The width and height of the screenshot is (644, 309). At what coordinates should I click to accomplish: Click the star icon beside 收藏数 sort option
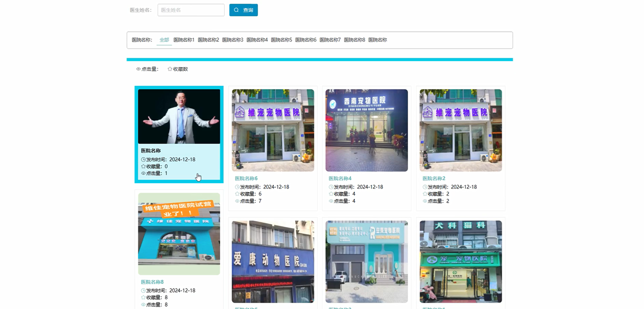tap(169, 69)
